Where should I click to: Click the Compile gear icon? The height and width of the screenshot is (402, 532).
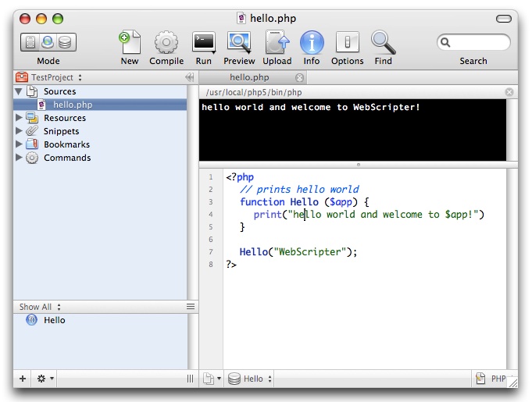(166, 42)
